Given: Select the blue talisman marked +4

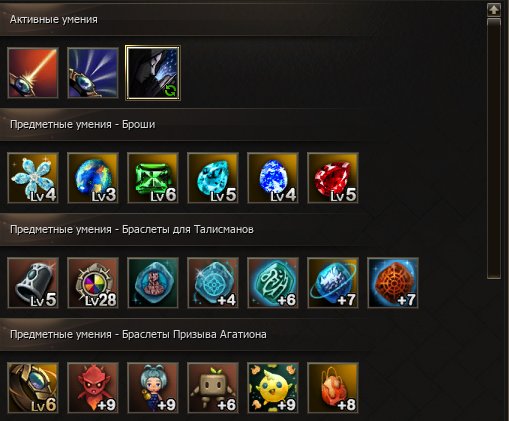Looking at the screenshot, I should pos(213,283).
